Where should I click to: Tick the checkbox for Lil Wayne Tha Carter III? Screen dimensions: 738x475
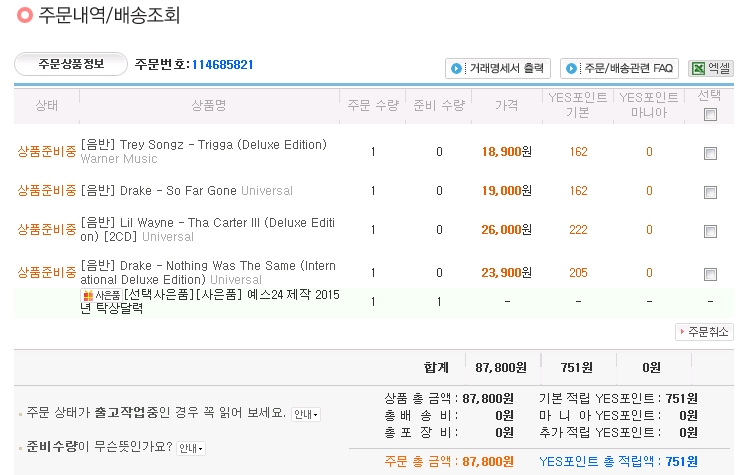710,230
